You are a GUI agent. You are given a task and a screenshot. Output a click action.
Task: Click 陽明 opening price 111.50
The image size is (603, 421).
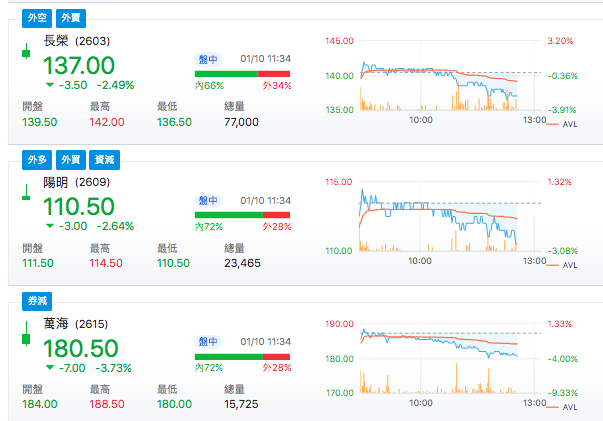[x=38, y=263]
